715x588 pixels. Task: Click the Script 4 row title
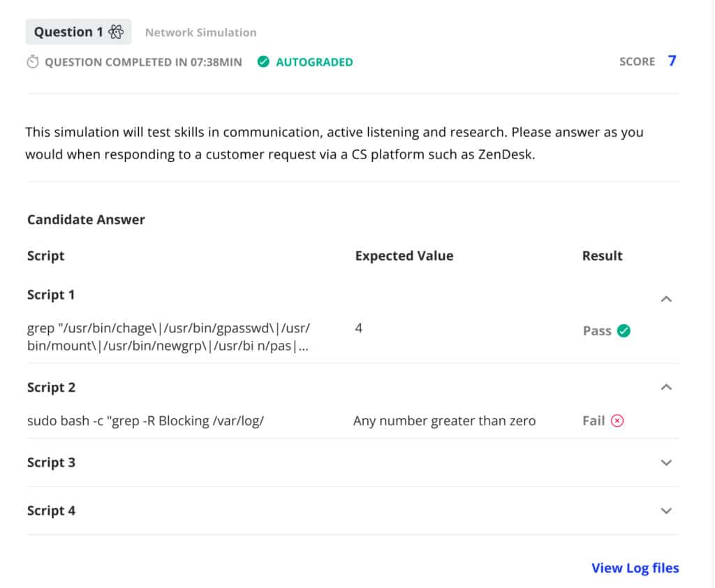click(x=51, y=510)
